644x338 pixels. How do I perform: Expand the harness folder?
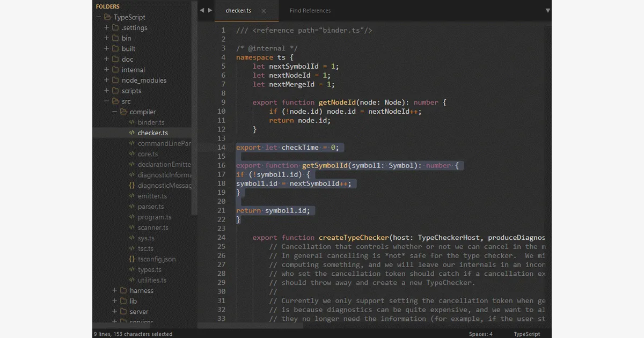115,291
